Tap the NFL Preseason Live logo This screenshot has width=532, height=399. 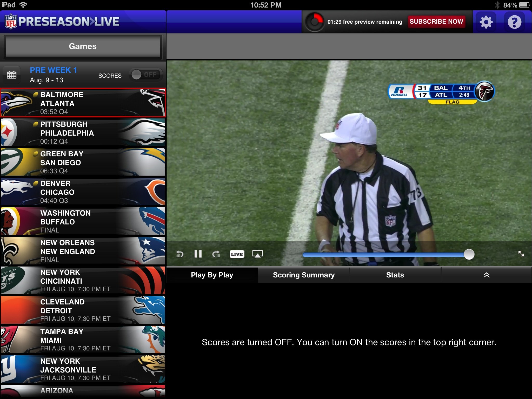pyautogui.click(x=62, y=22)
